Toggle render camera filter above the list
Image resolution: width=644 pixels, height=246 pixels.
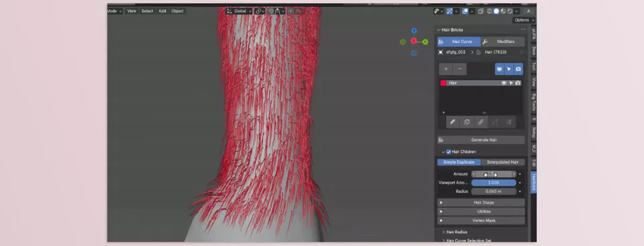(519, 69)
